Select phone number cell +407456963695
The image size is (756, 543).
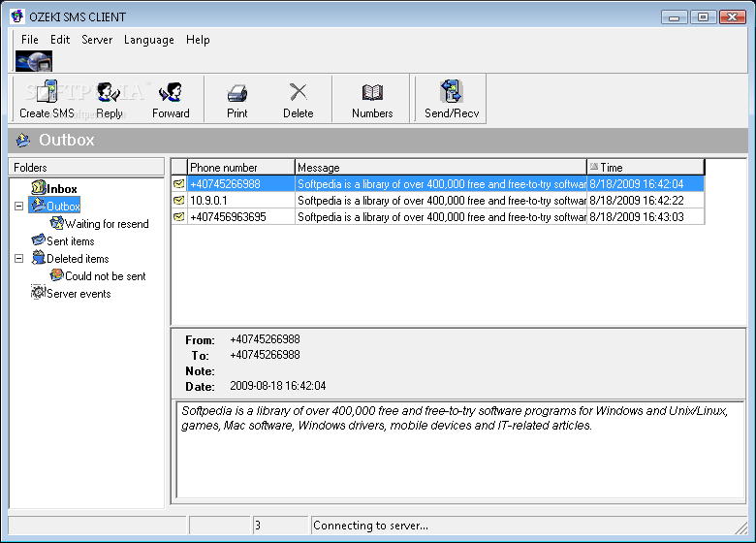tap(240, 216)
